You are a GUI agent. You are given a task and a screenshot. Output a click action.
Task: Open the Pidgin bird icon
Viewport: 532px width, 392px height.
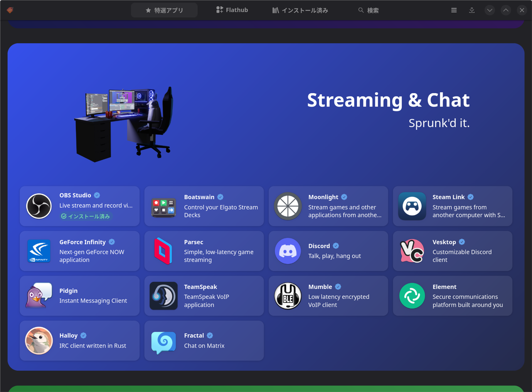click(39, 296)
